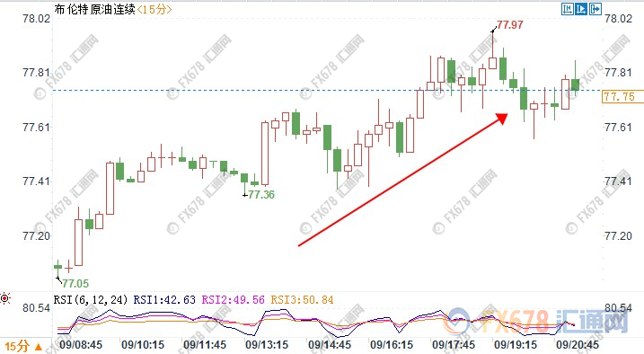Click the FX678 汇通网 logo
This screenshot has width=644, height=354.
pos(536,322)
